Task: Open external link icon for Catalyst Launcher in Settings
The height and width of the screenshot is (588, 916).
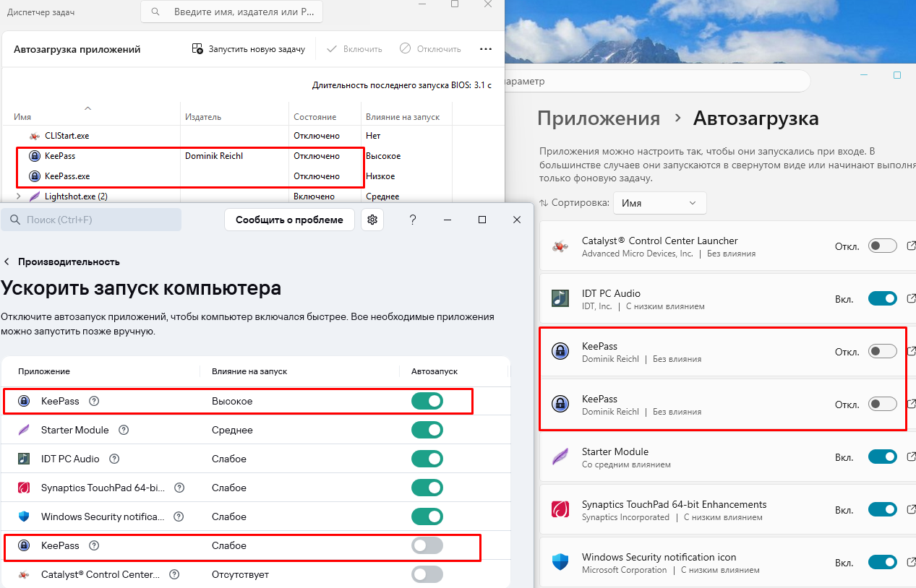Action: (x=911, y=246)
